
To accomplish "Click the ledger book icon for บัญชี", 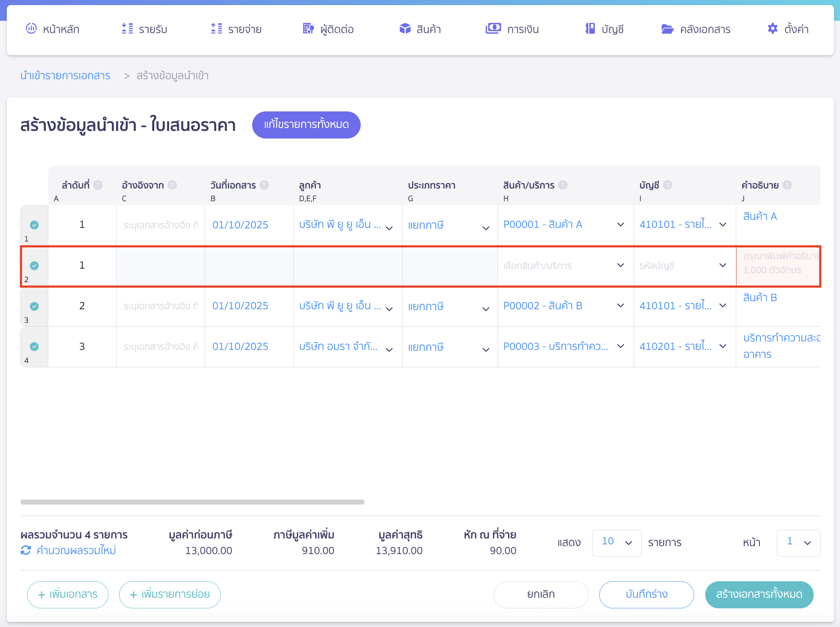I will click(590, 29).
